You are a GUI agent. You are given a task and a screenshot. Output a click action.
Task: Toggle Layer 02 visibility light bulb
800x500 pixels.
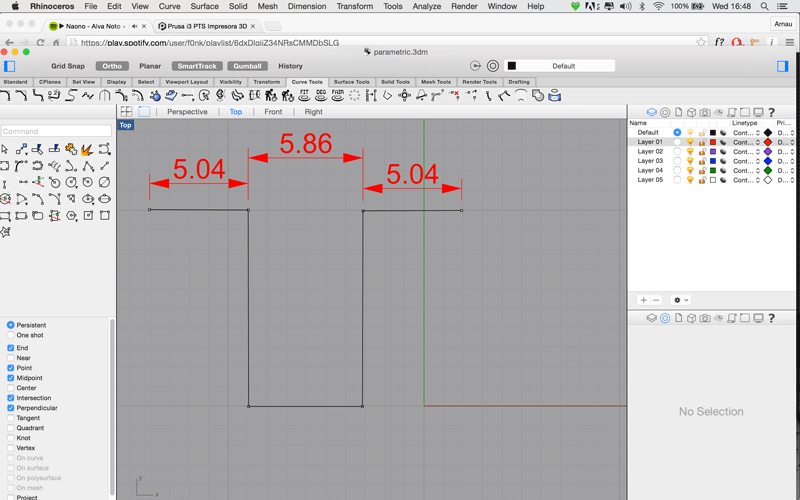[x=690, y=152]
